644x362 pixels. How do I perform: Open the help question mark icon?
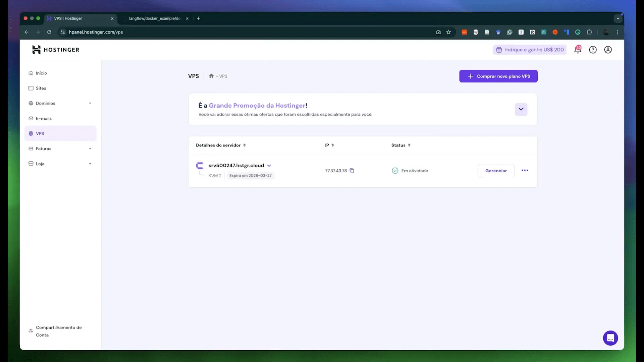593,50
